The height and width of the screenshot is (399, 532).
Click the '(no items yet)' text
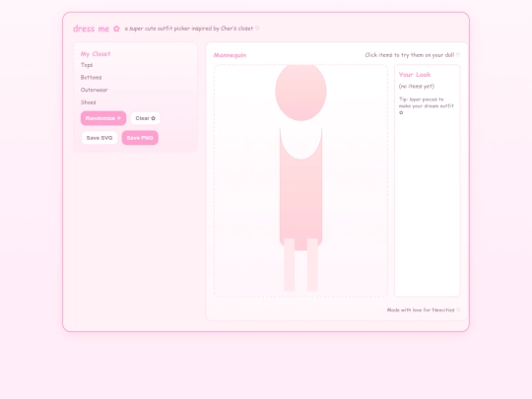[x=417, y=86]
